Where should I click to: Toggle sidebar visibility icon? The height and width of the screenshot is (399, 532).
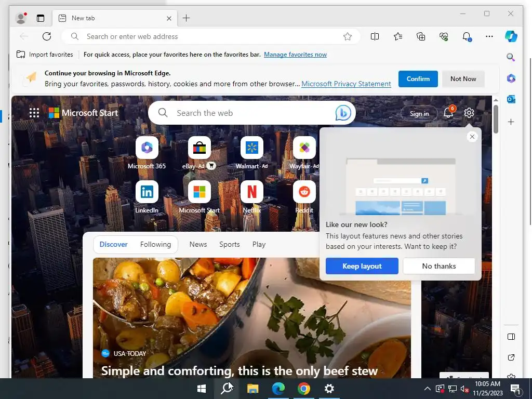(511, 337)
